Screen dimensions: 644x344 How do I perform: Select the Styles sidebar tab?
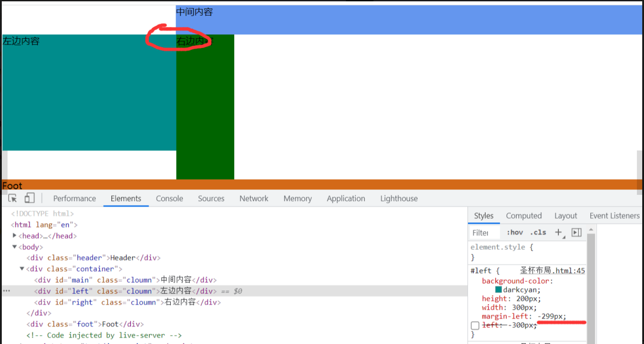[x=483, y=216]
